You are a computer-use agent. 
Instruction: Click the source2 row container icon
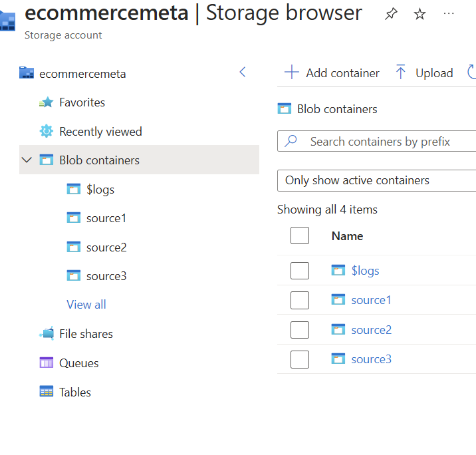338,329
